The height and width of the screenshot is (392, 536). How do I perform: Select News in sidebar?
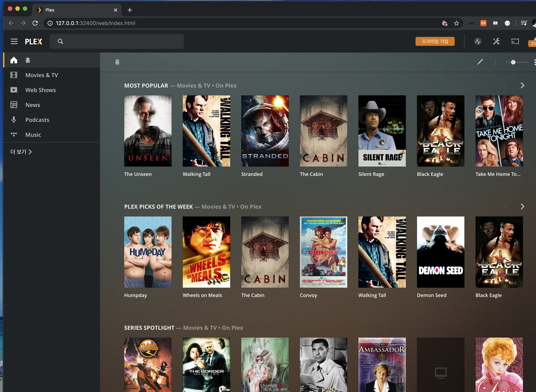[51, 105]
